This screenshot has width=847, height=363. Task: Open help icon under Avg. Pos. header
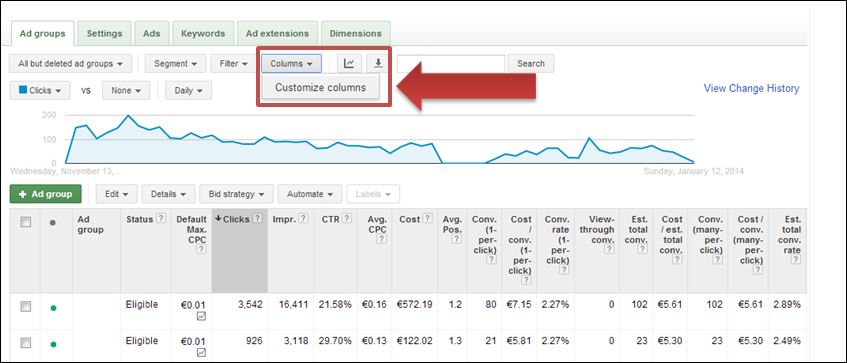(x=457, y=239)
